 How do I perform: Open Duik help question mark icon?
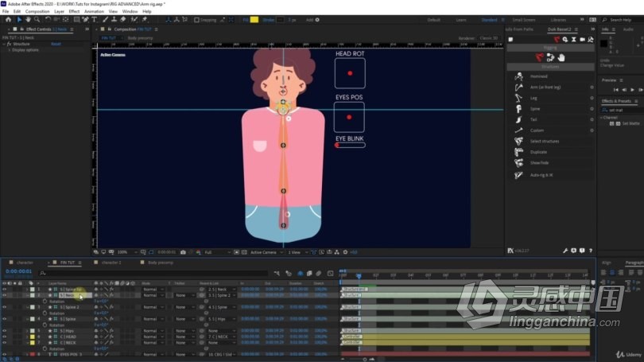click(x=591, y=251)
